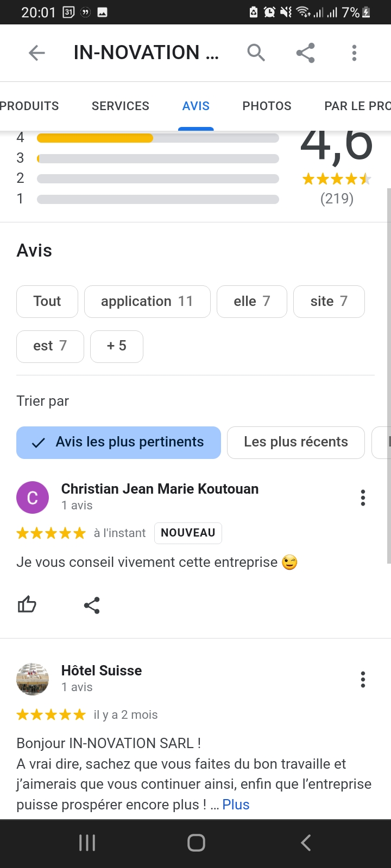Viewport: 391px width, 868px height.
Task: Open options menu for Christian's review
Action: point(363,497)
